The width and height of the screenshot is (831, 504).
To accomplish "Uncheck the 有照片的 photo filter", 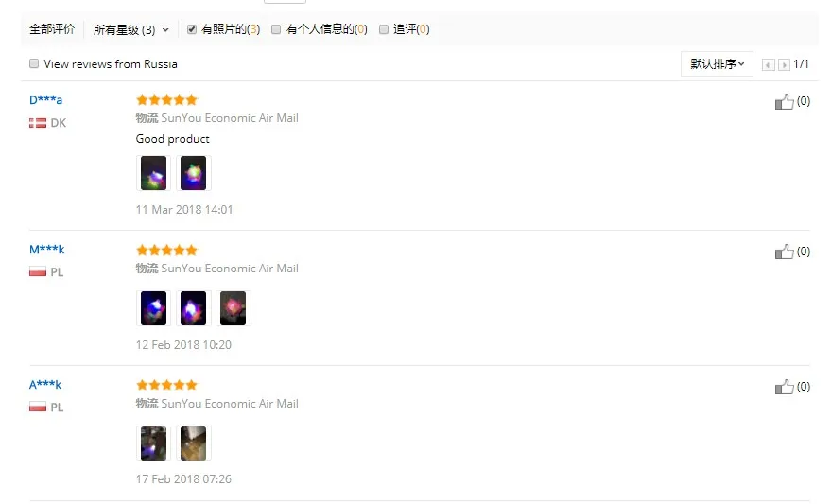I will click(192, 29).
